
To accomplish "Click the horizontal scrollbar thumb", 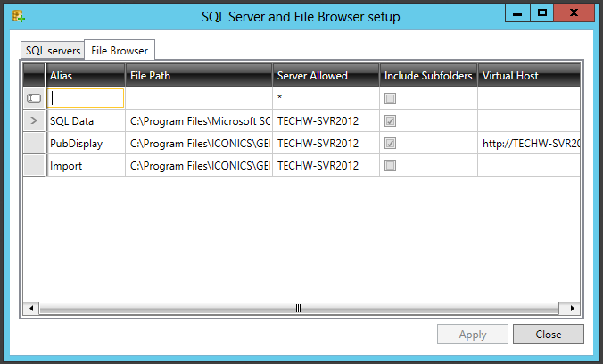I will coord(298,309).
